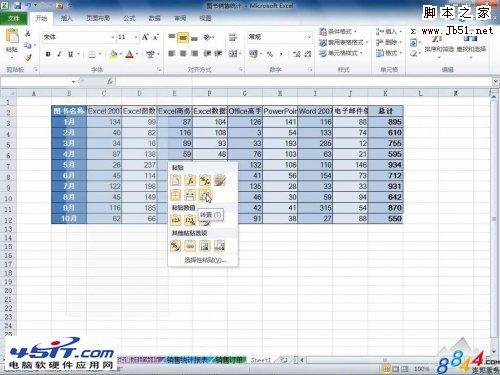The width and height of the screenshot is (500, 375).
Task: Switch to the Sheet1 worksheet tab
Action: point(260,360)
